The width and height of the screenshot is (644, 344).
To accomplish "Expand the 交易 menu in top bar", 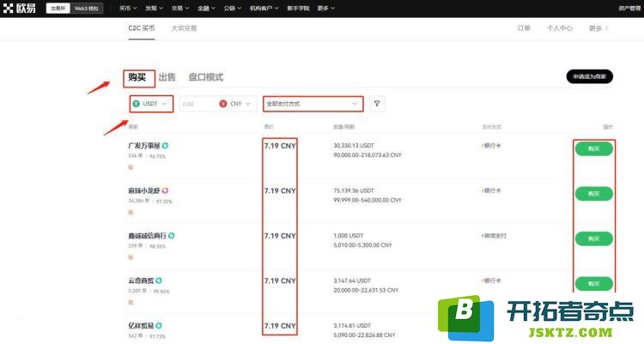I will click(180, 9).
